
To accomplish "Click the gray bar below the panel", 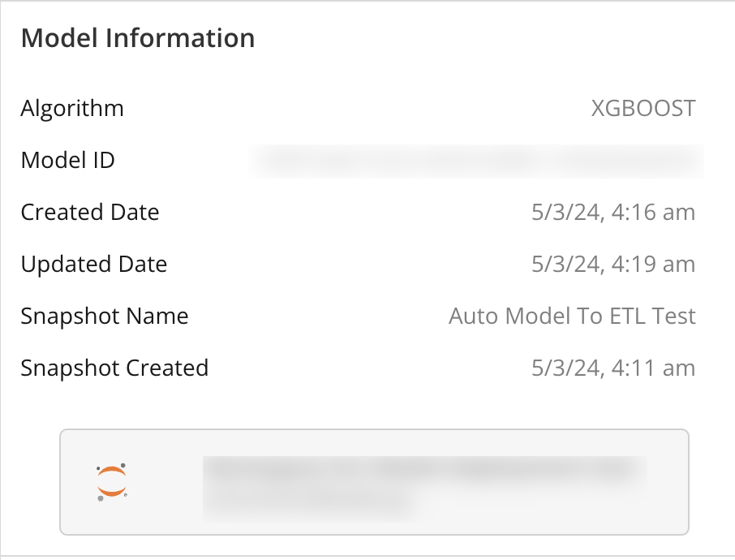I will pos(367,555).
